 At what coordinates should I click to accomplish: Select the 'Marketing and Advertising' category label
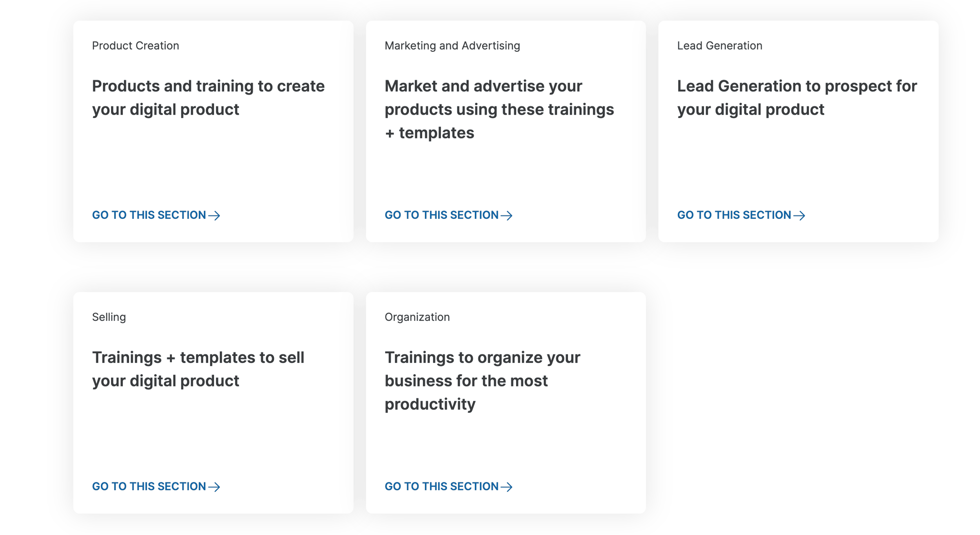point(452,46)
